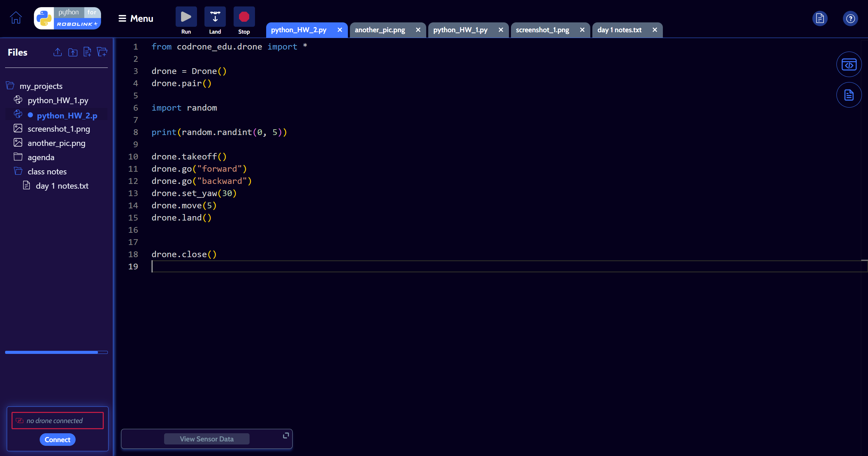Viewport: 868px width, 456px height.
Task: Click the Land drone icon
Action: click(215, 16)
